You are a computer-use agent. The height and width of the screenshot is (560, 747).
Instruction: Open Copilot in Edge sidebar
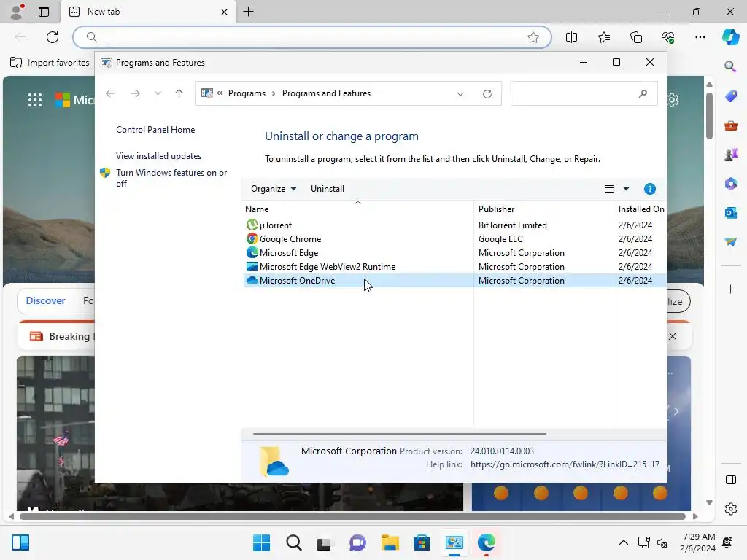click(x=730, y=37)
